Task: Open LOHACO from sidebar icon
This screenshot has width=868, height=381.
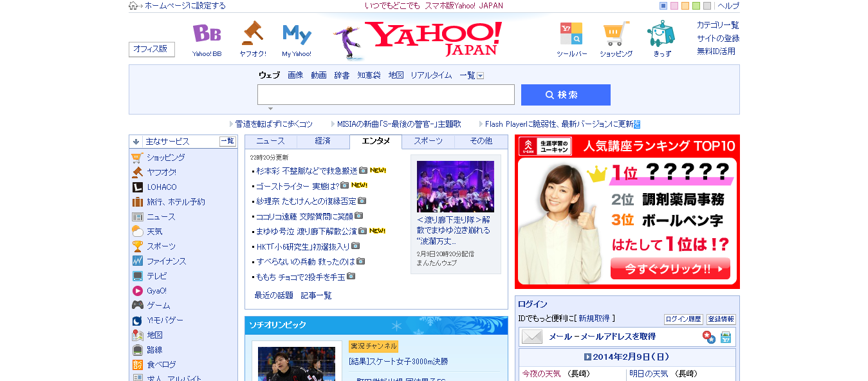Action: point(137,187)
